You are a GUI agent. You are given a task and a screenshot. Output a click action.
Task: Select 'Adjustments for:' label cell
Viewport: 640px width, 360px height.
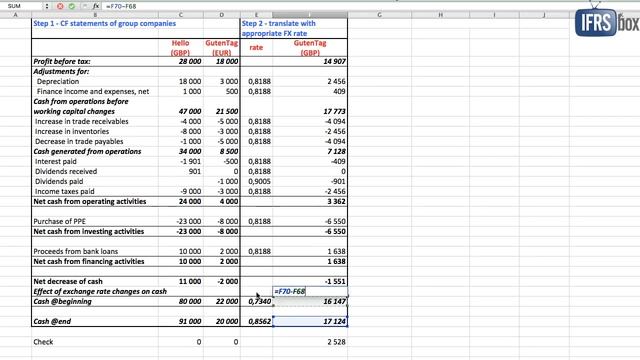pos(95,71)
